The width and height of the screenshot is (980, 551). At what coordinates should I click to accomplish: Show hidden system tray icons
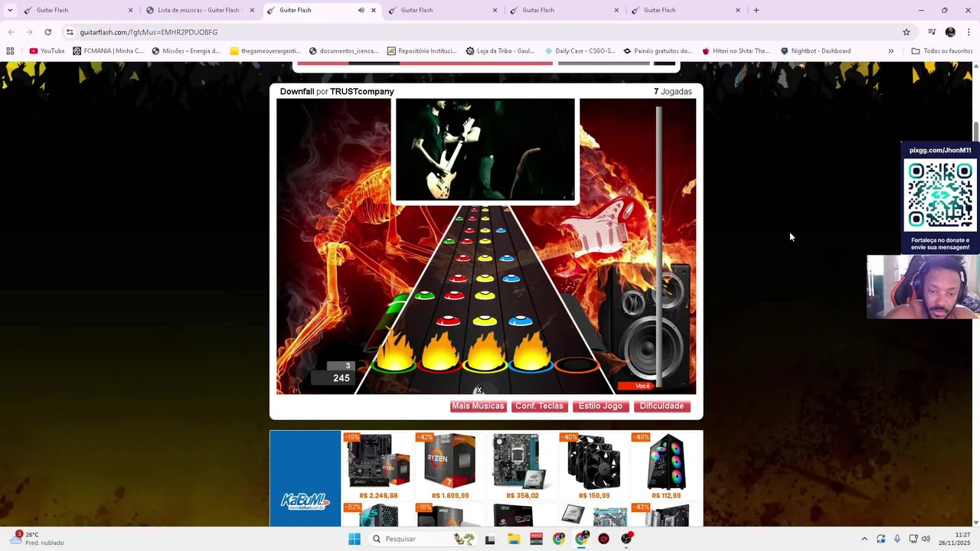864,539
